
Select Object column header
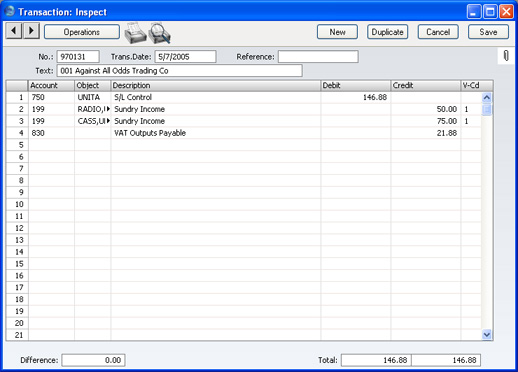click(x=92, y=86)
